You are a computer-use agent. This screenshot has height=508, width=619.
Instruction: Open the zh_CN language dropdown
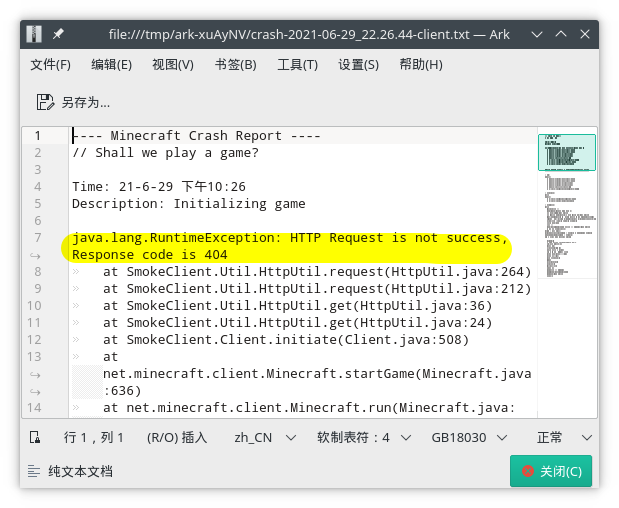[265, 437]
